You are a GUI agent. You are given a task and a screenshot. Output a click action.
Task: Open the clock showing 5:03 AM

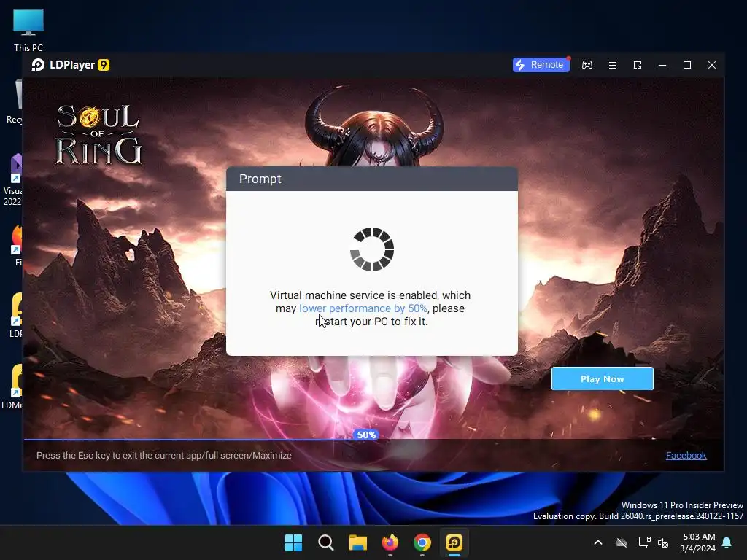point(697,542)
